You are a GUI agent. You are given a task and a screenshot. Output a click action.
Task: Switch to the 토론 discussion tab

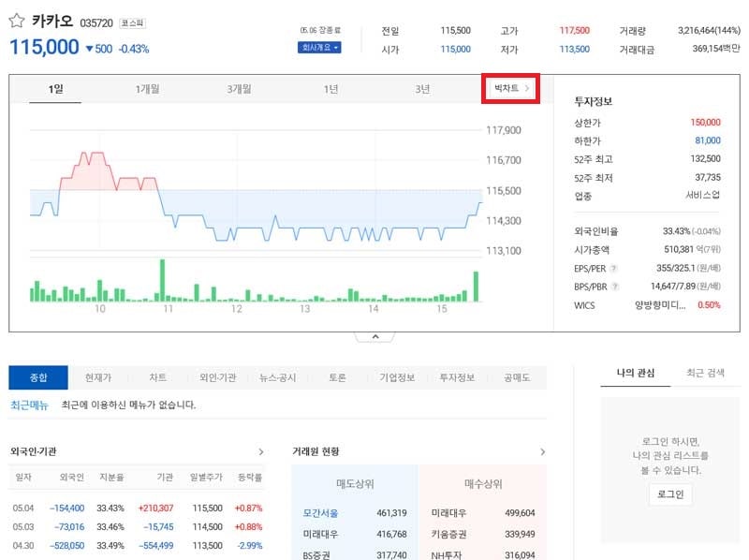(x=336, y=376)
